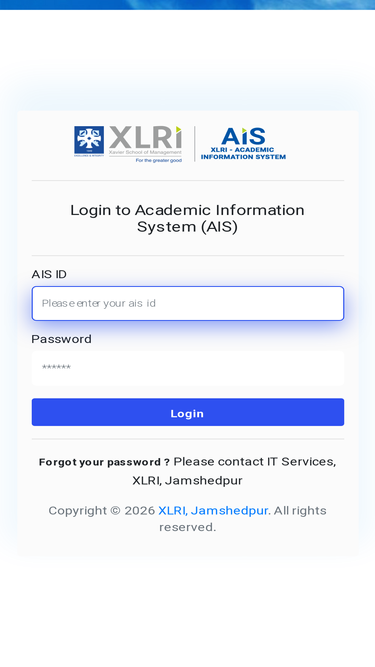Focus the AIS ID input field
This screenshot has height=667, width=375.
188,303
